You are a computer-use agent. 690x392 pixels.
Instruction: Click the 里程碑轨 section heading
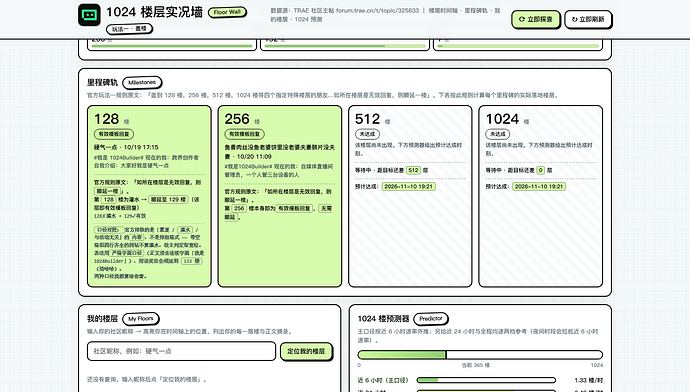coord(103,82)
